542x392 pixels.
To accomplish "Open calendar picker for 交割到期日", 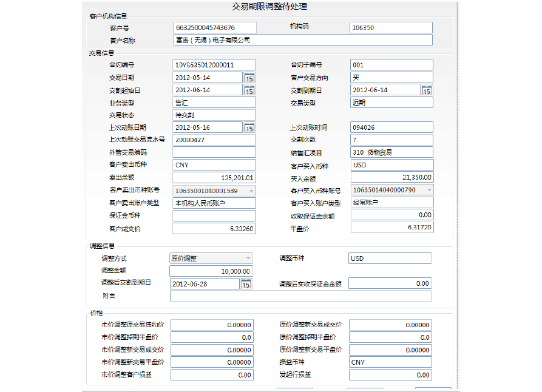I will [427, 90].
